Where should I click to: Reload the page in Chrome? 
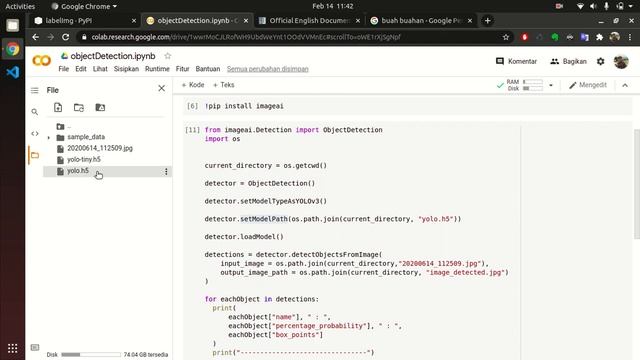click(65, 37)
